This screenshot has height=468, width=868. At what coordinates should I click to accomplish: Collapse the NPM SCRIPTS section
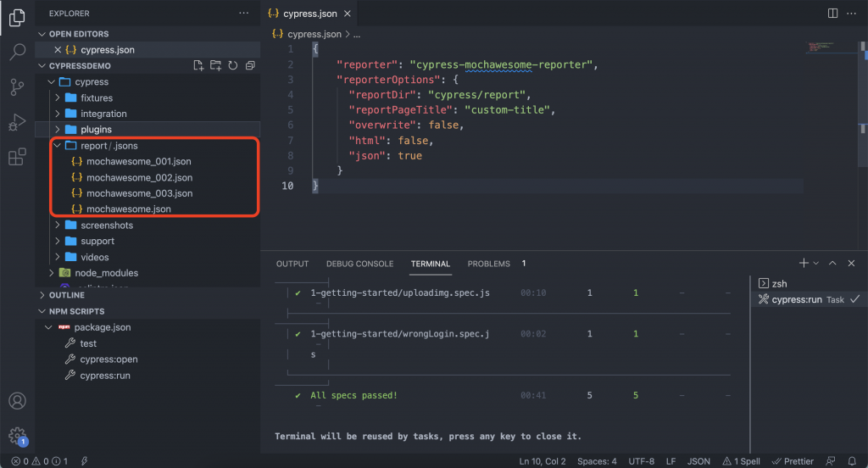pos(42,311)
